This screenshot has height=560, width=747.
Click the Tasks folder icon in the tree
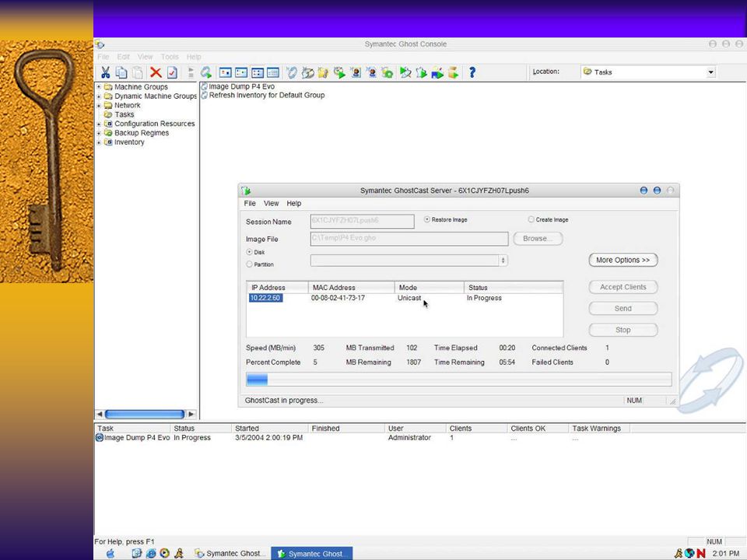tap(108, 114)
